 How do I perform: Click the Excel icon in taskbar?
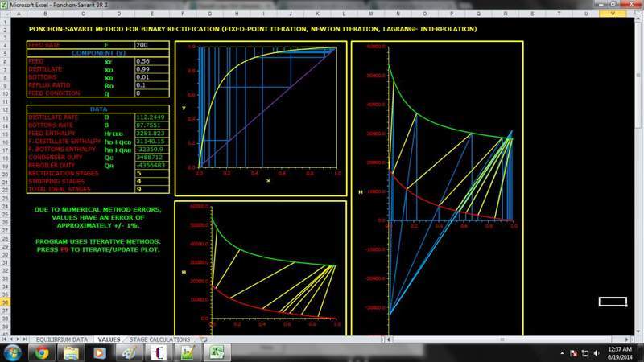[x=216, y=352]
